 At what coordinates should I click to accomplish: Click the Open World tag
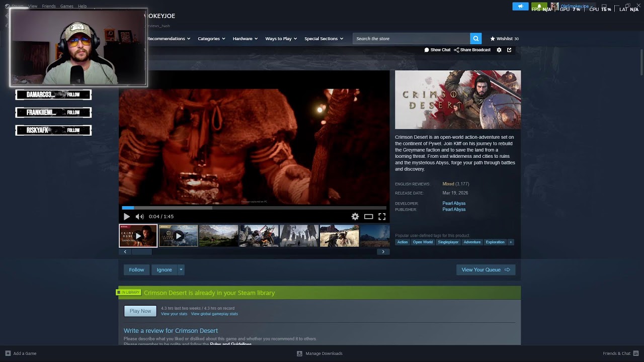point(423,242)
